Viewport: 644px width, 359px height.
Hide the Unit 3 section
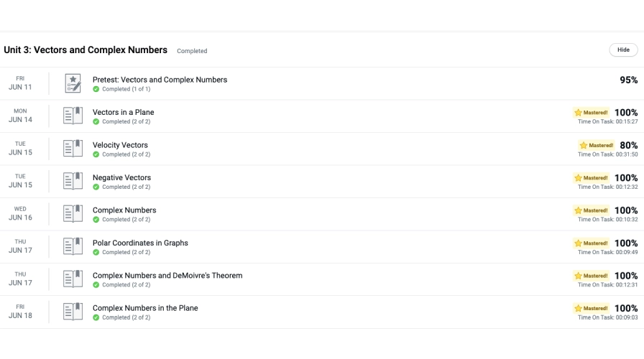tap(623, 50)
